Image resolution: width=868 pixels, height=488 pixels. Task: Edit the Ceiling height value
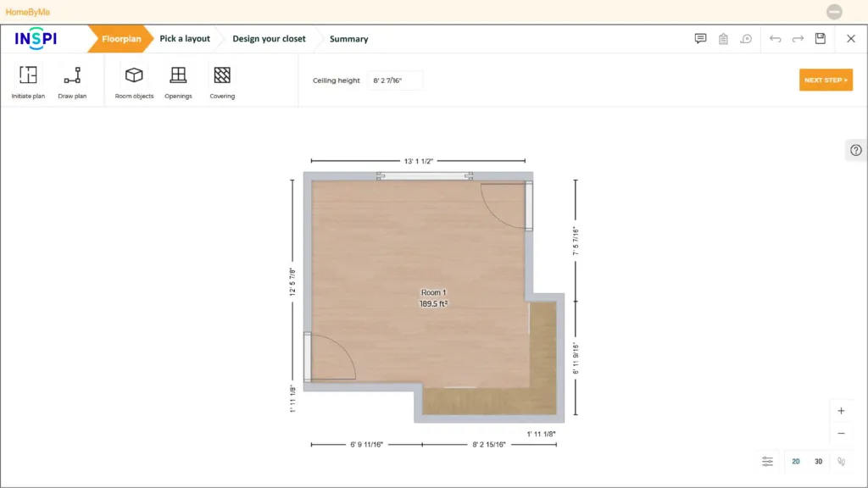393,80
